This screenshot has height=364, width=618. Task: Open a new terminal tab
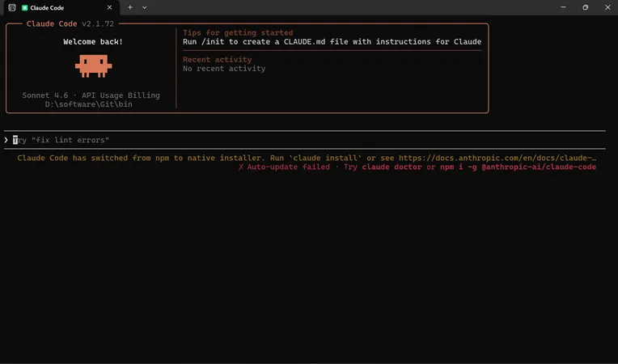[129, 7]
